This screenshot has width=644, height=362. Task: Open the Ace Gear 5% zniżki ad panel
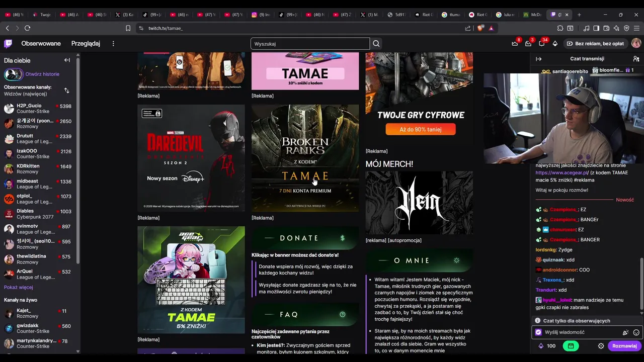(x=191, y=280)
